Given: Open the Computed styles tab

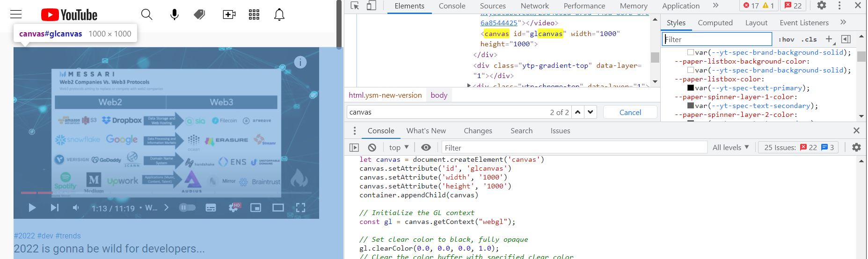Looking at the screenshot, I should click(x=715, y=22).
